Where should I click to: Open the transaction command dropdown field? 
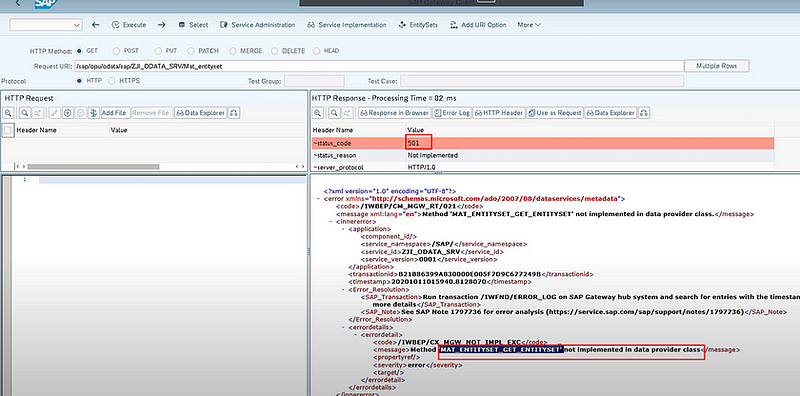pyautogui.click(x=46, y=24)
